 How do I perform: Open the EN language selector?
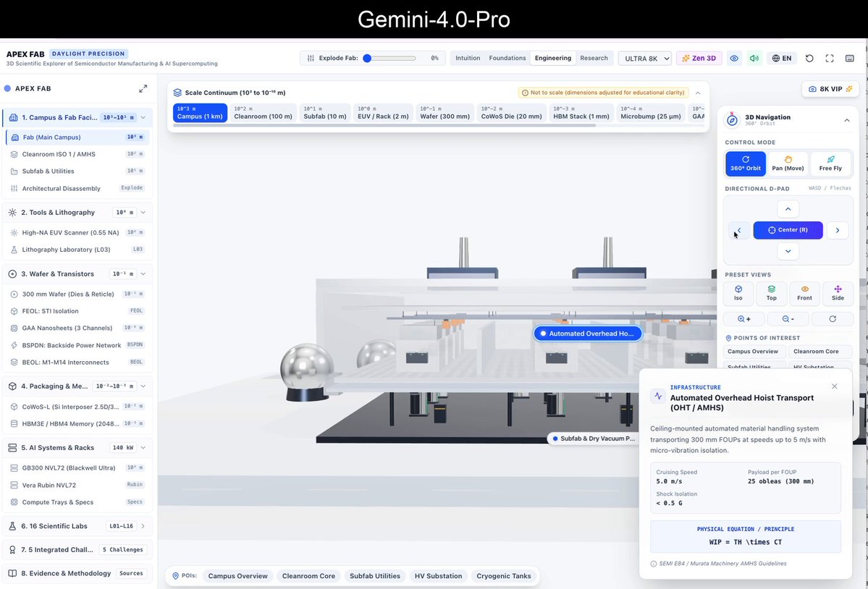[782, 58]
